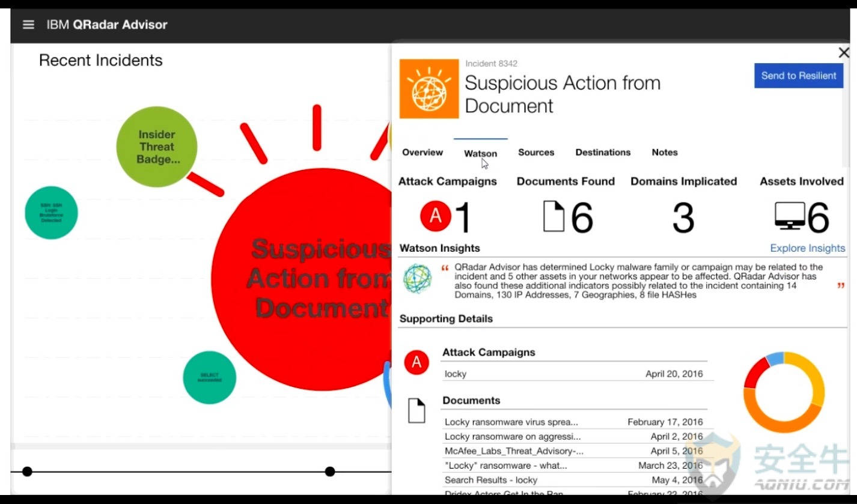
Task: Open the hamburger navigation menu
Action: pos(28,25)
